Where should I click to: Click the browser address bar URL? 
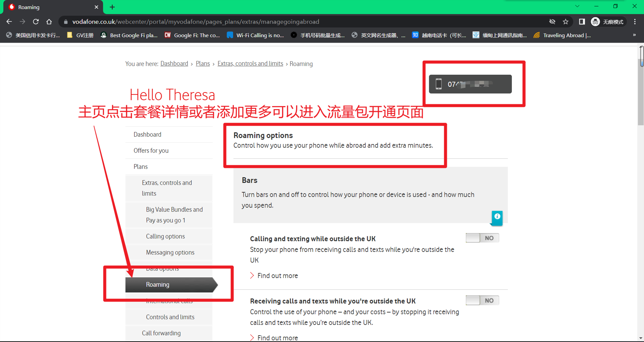[x=196, y=22]
